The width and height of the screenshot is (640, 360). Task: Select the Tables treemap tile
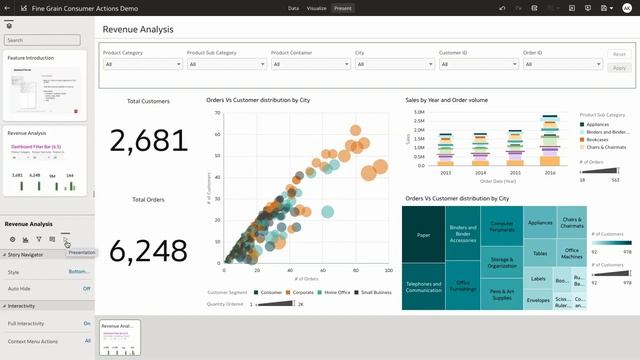(540, 253)
